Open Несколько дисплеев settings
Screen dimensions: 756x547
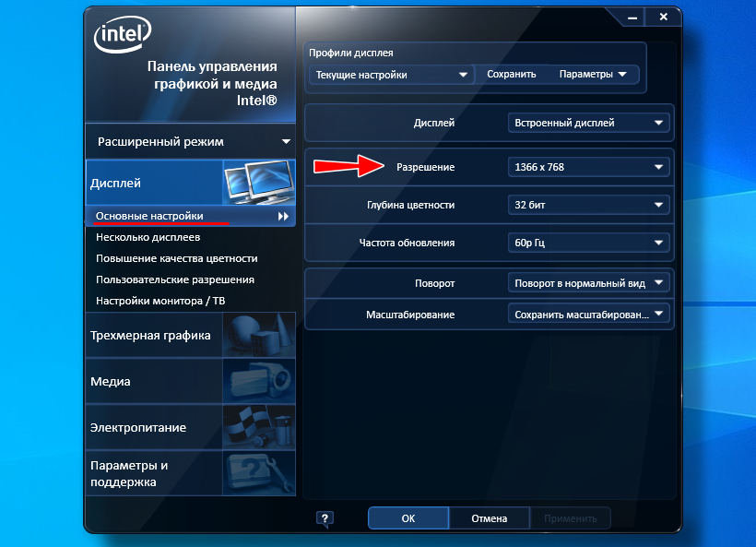pyautogui.click(x=148, y=237)
